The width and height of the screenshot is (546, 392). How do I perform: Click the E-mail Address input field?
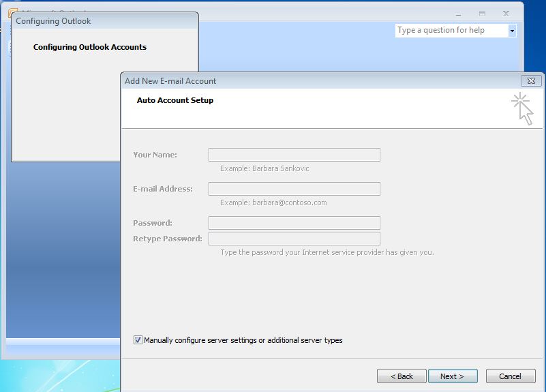[294, 189]
